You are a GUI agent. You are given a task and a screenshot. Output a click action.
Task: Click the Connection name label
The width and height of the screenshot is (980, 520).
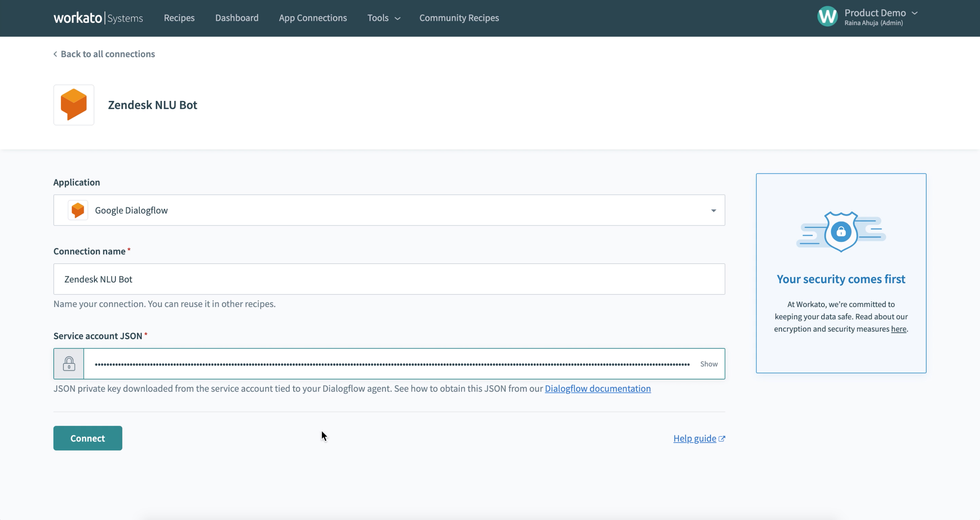pos(89,251)
